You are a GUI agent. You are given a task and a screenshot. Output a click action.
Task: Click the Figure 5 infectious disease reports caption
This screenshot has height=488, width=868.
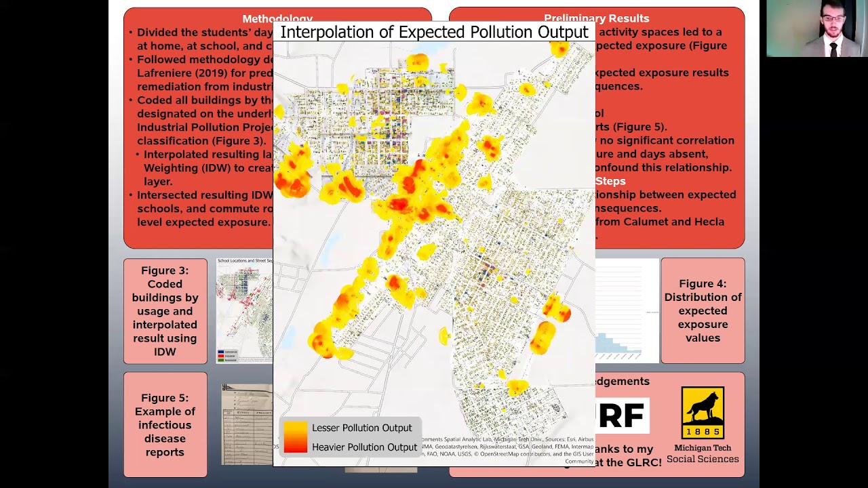(x=165, y=425)
